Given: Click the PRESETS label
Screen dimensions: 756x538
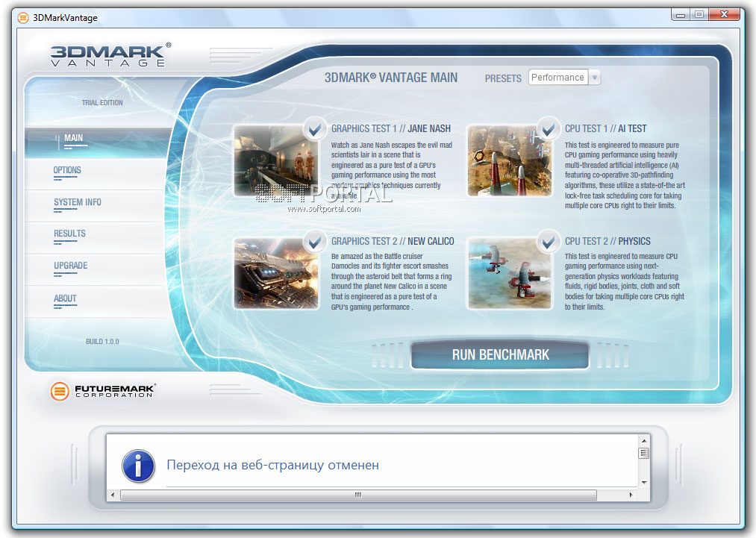Looking at the screenshot, I should (503, 78).
